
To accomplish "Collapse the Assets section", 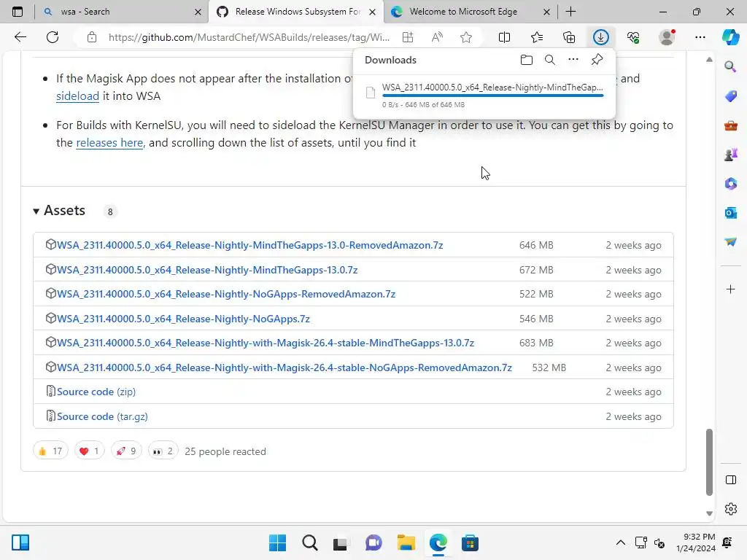I will coord(60,211).
